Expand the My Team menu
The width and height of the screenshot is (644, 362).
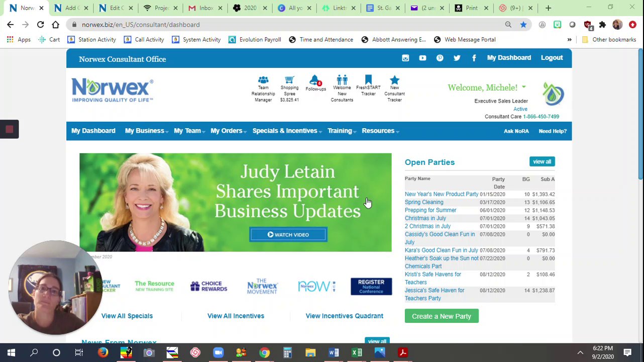[189, 131]
